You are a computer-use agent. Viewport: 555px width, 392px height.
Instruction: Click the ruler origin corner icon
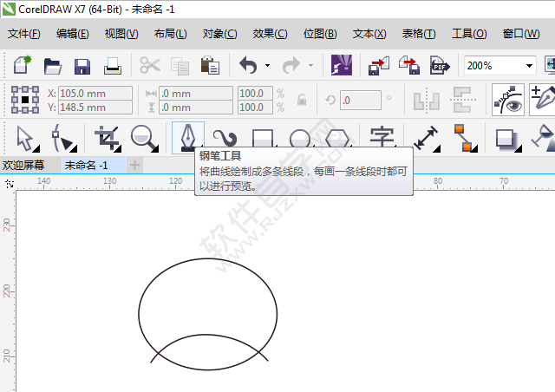pyautogui.click(x=10, y=184)
